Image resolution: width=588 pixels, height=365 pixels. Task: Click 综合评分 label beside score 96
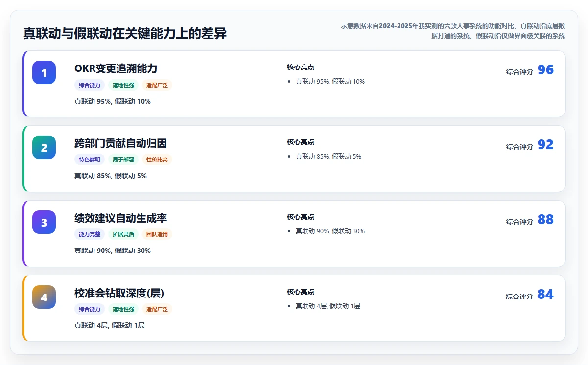tap(519, 72)
